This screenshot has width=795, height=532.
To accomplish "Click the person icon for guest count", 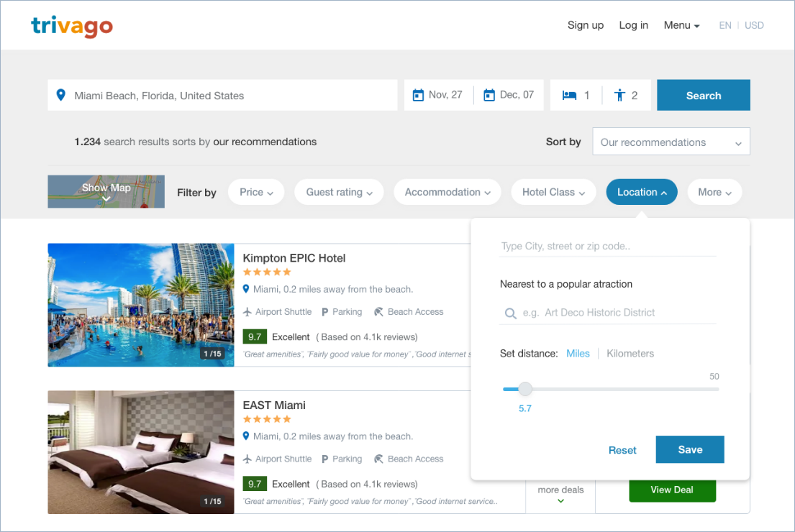I will (619, 95).
